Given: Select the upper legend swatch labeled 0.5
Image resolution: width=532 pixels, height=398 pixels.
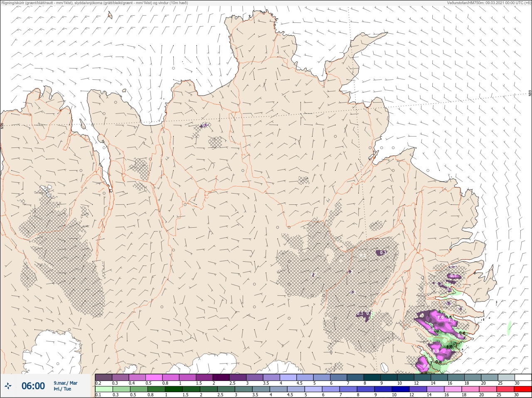Looking at the screenshot, I should pyautogui.click(x=154, y=377).
